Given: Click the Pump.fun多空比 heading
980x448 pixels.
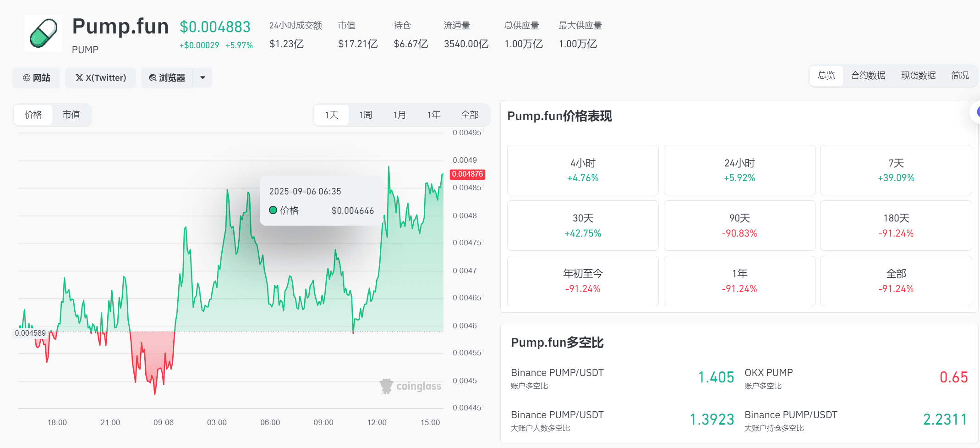Looking at the screenshot, I should [x=557, y=343].
